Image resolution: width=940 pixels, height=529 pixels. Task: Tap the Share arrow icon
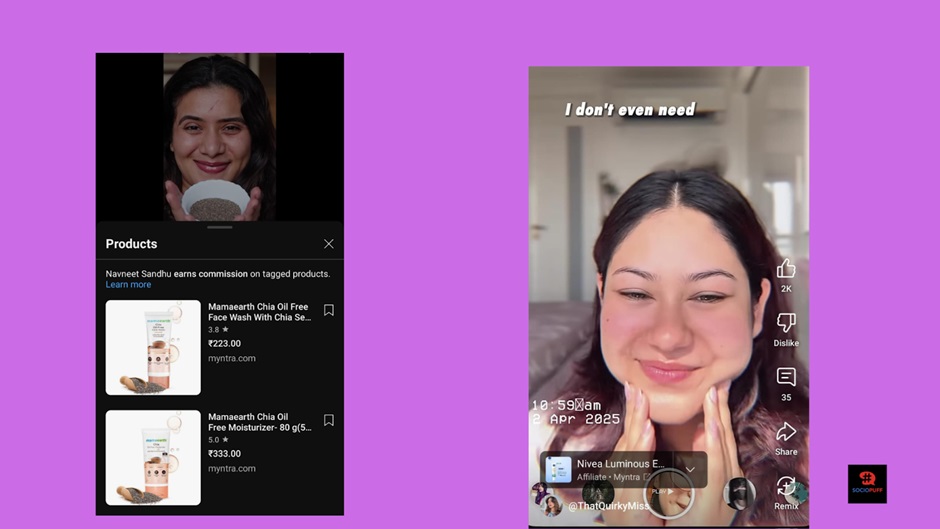pyautogui.click(x=786, y=432)
